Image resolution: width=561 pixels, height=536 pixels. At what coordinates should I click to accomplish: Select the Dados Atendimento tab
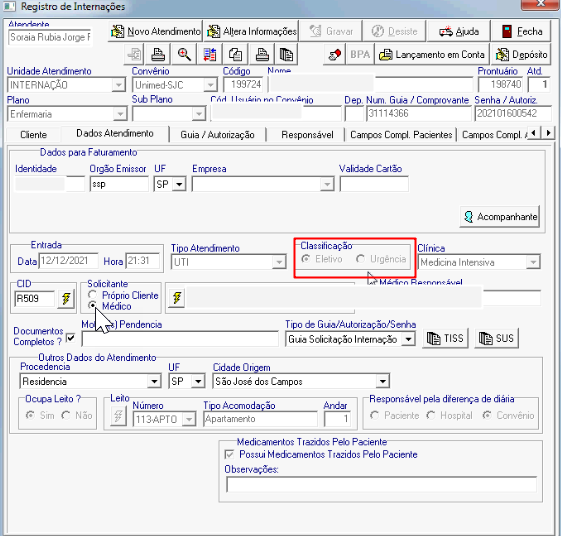pos(115,133)
